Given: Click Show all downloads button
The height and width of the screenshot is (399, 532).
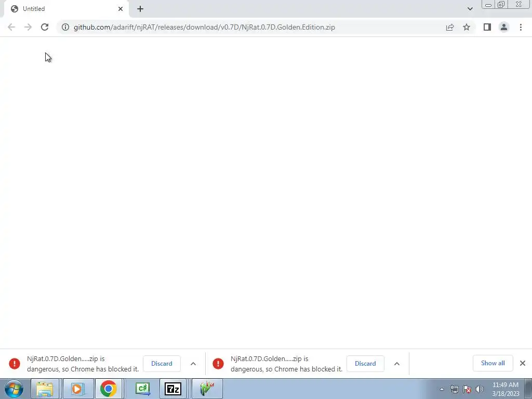Looking at the screenshot, I should [x=493, y=363].
